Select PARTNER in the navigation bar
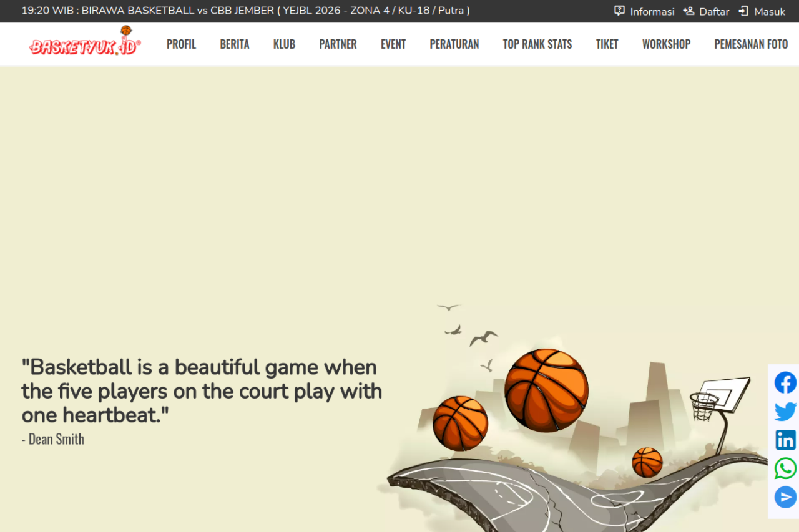 tap(338, 44)
